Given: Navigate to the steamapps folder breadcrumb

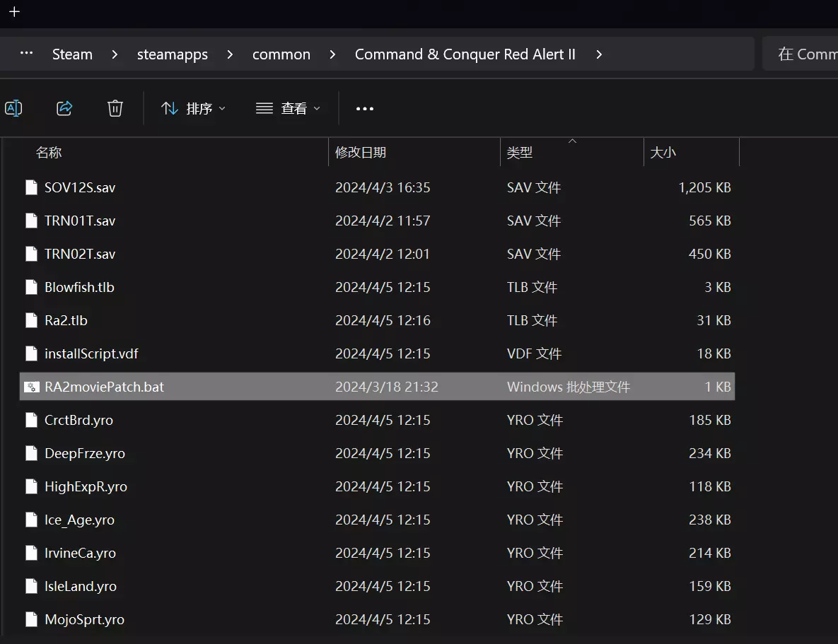Looking at the screenshot, I should (x=172, y=54).
